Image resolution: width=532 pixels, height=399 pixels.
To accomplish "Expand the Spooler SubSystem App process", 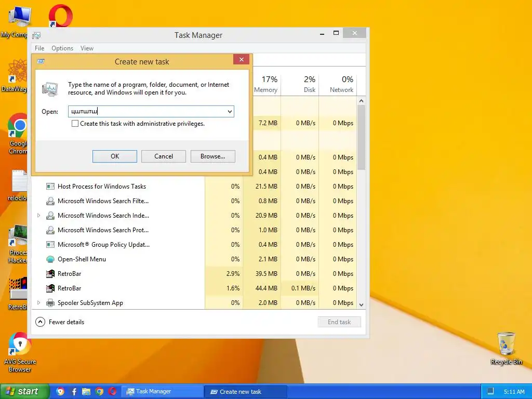I will point(38,303).
